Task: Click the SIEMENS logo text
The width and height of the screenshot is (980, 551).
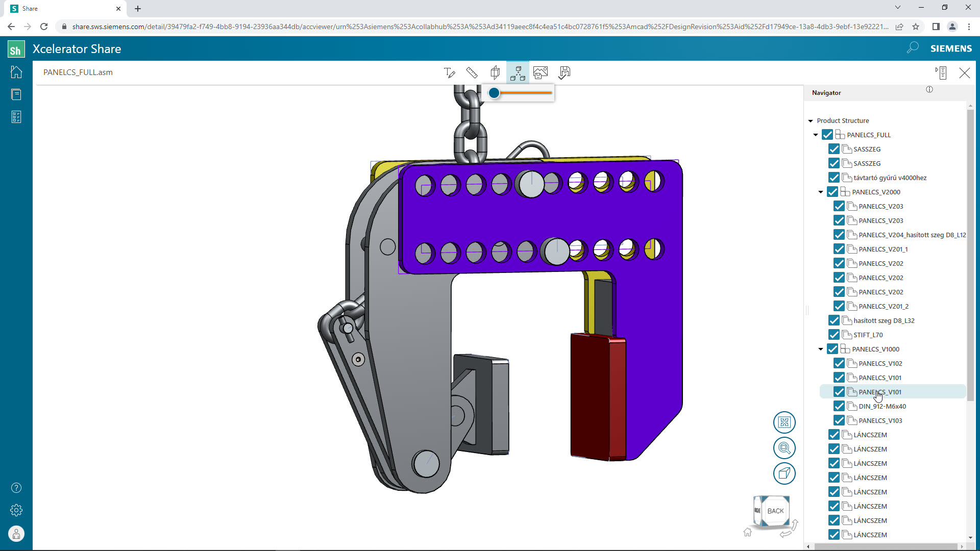Action: tap(951, 48)
